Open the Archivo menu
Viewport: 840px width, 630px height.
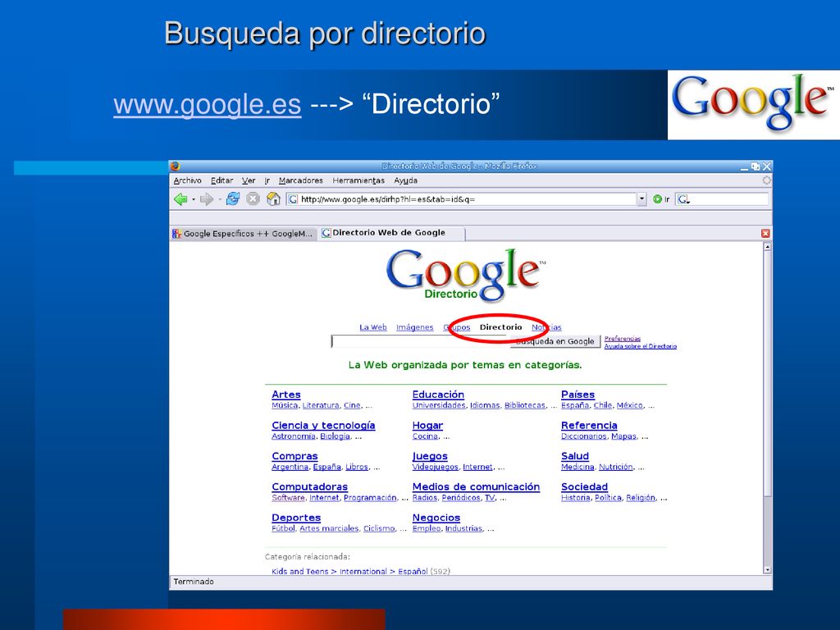point(188,180)
